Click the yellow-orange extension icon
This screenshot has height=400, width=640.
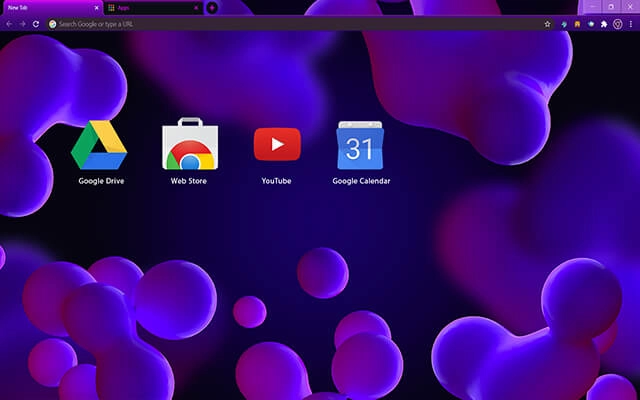[577, 24]
